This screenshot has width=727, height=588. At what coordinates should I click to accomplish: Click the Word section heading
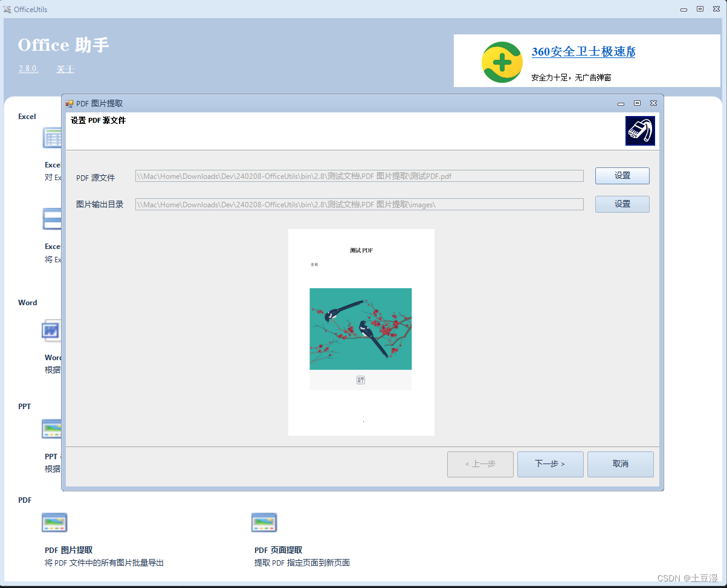coord(28,303)
